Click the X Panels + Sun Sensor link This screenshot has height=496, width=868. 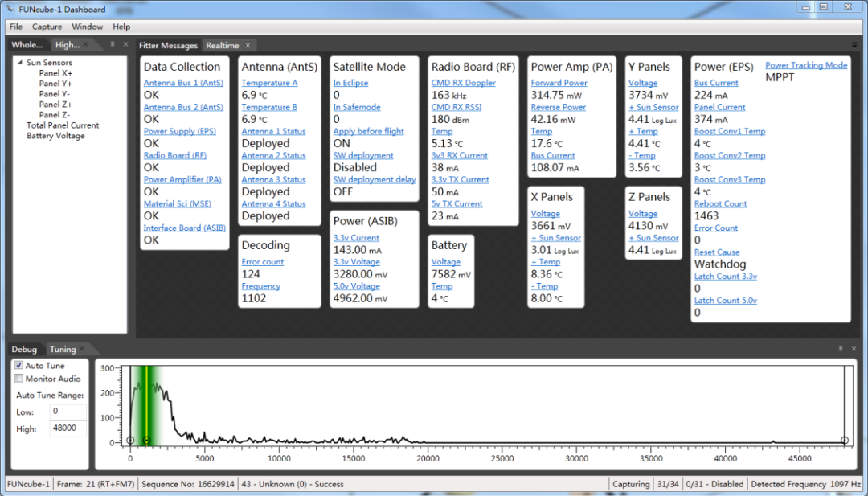coord(556,238)
